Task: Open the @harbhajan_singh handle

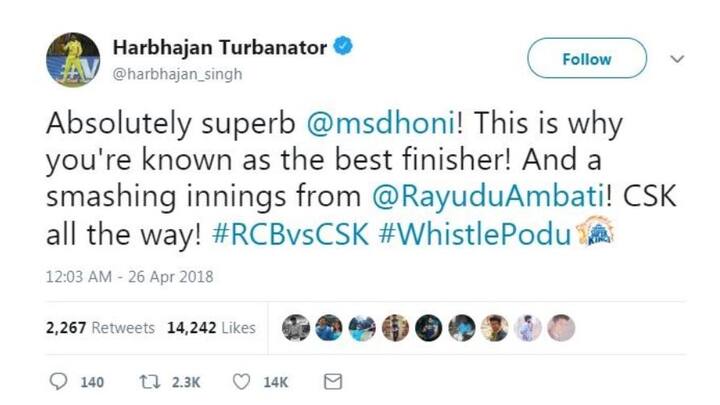Action: (x=178, y=74)
